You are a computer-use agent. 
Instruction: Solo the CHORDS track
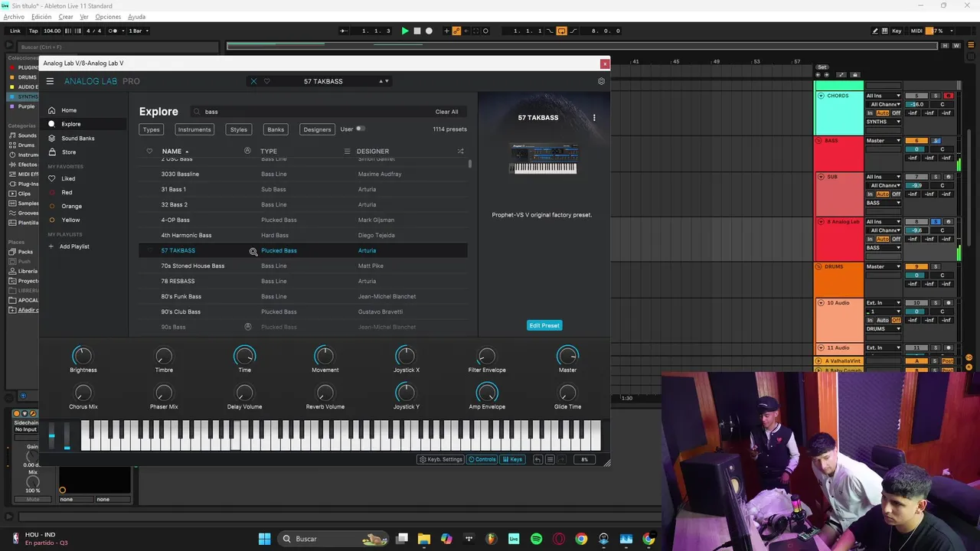[936, 96]
